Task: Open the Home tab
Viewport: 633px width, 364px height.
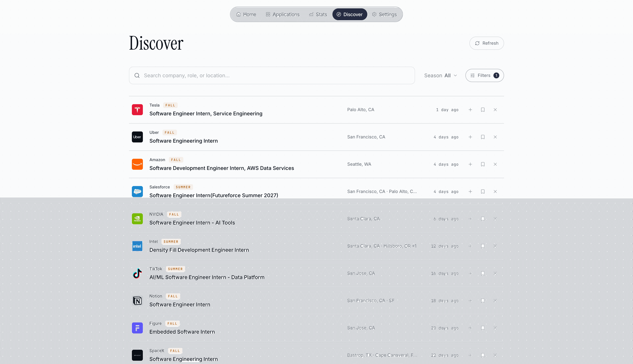Action: coord(246,14)
